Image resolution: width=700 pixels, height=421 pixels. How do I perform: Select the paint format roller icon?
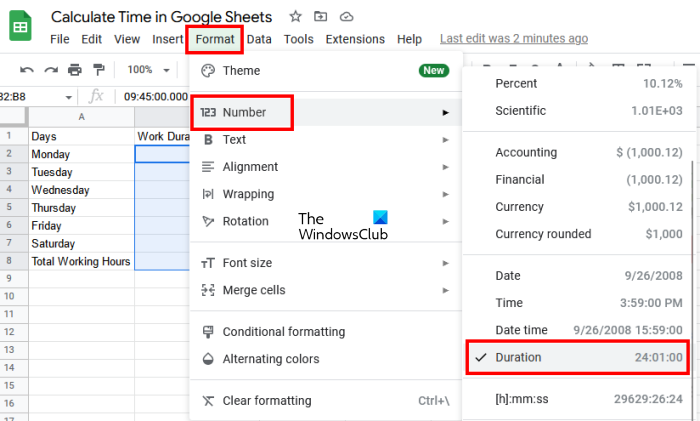pos(98,70)
